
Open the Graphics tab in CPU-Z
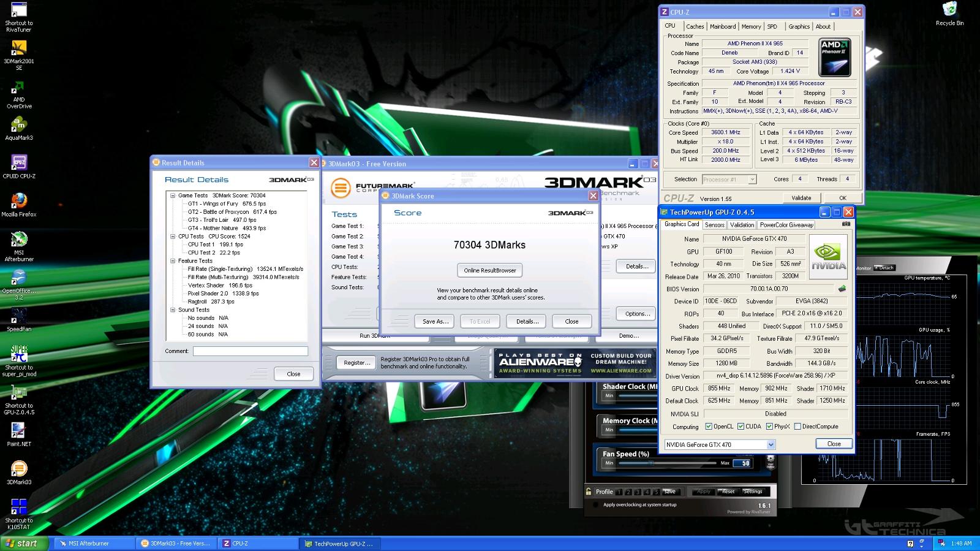[799, 26]
